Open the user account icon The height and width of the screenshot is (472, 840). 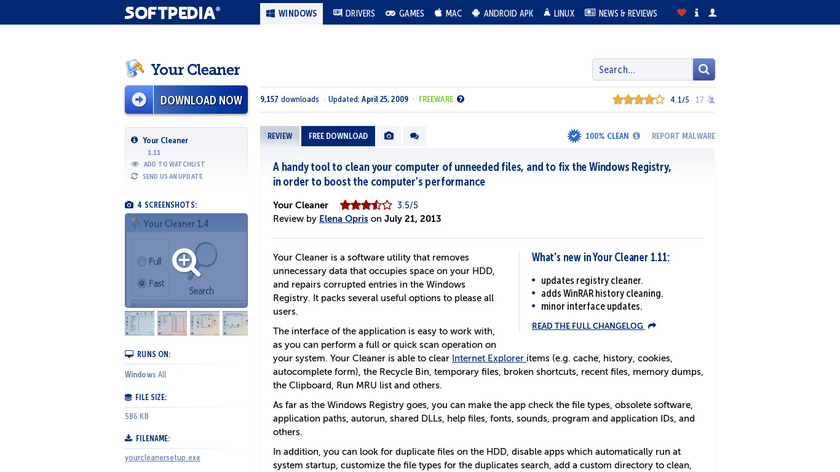(x=712, y=13)
